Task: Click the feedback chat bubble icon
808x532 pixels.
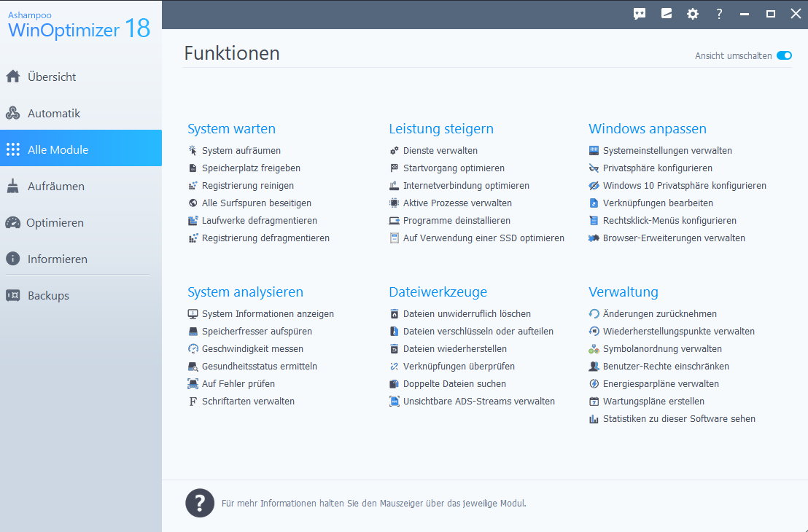Action: coord(640,14)
